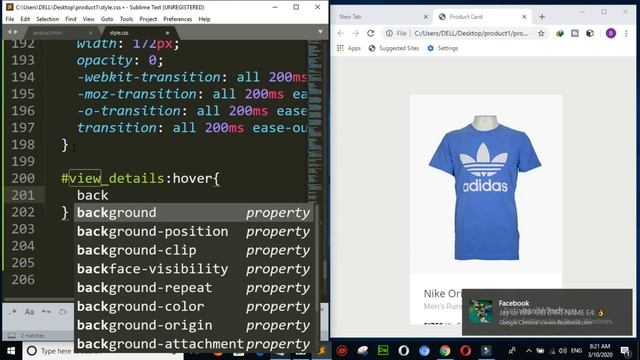Open the Help menu in Sublime Text
This screenshot has width=640, height=360.
[x=204, y=19]
